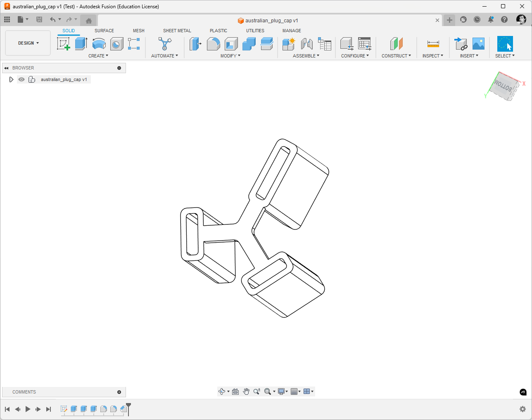Activate the Pan hand tool
Image resolution: width=532 pixels, height=420 pixels.
pos(246,391)
